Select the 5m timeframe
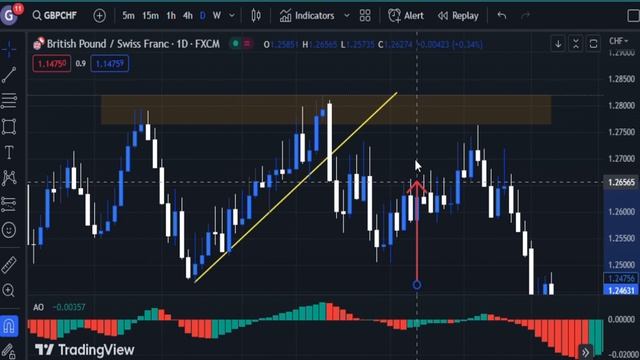Viewport: 640px width, 360px height. [x=128, y=16]
